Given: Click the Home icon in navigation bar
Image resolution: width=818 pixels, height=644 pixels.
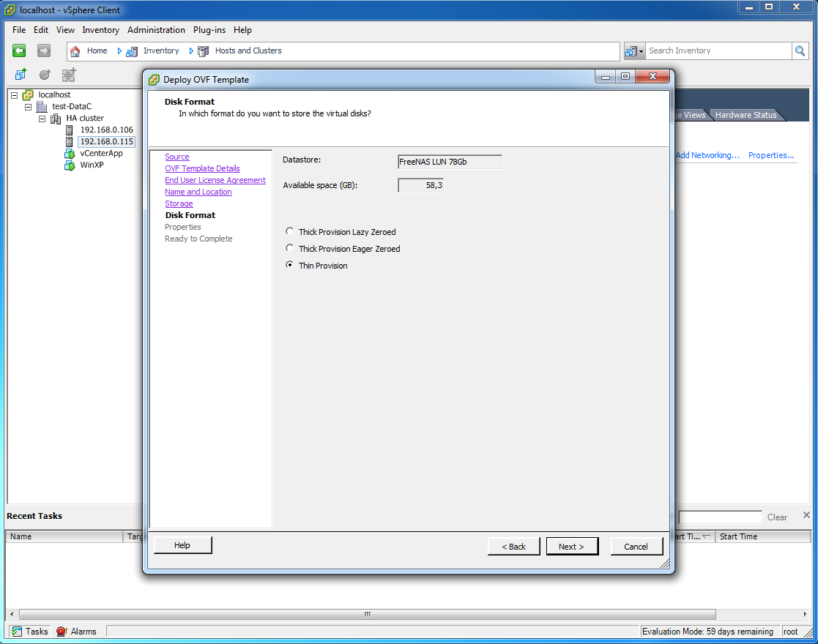Looking at the screenshot, I should coord(75,51).
